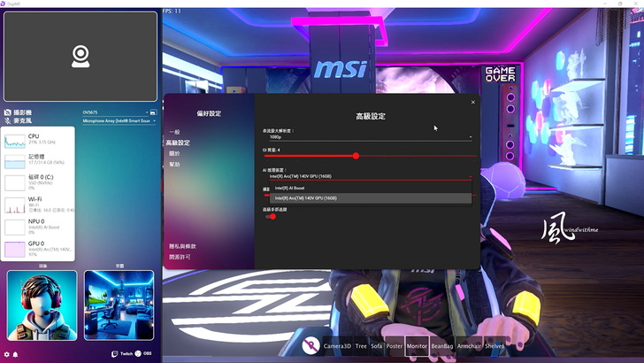Open the 隱私與條款 link

[x=182, y=246]
